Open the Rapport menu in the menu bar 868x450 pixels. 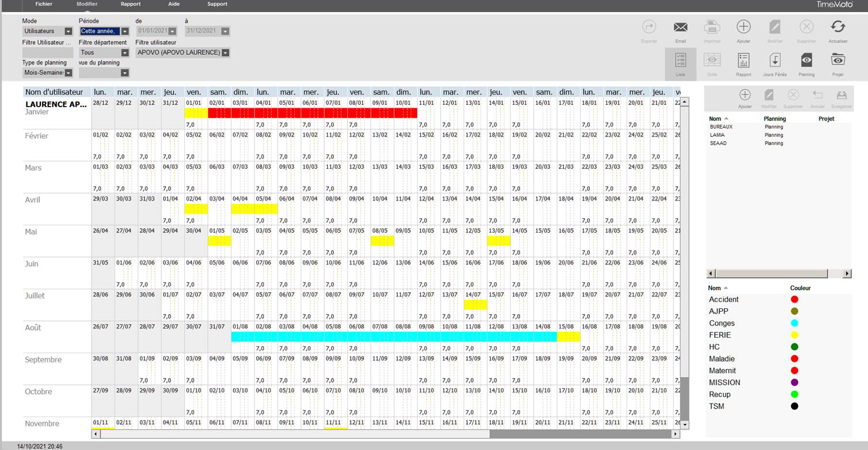coord(131,4)
